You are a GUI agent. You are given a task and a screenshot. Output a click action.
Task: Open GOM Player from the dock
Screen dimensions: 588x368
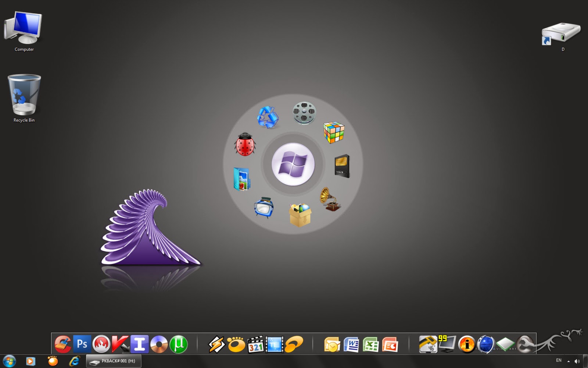236,344
